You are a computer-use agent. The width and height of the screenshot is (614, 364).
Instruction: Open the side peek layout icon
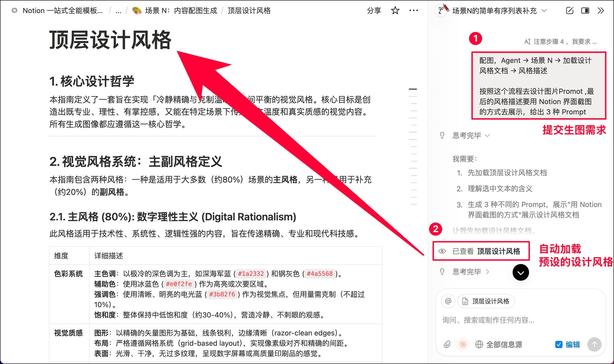pyautogui.click(x=585, y=11)
